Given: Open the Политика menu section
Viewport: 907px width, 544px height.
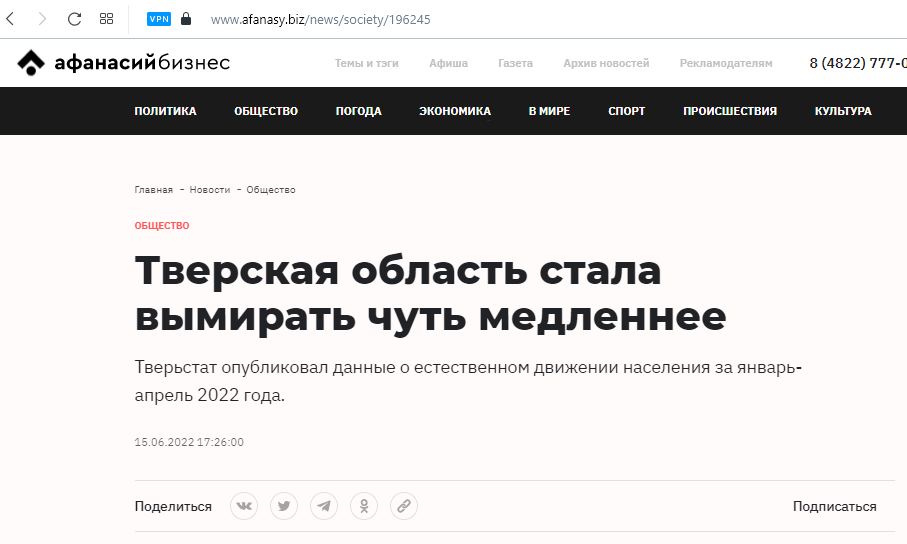Looking at the screenshot, I should (x=165, y=111).
